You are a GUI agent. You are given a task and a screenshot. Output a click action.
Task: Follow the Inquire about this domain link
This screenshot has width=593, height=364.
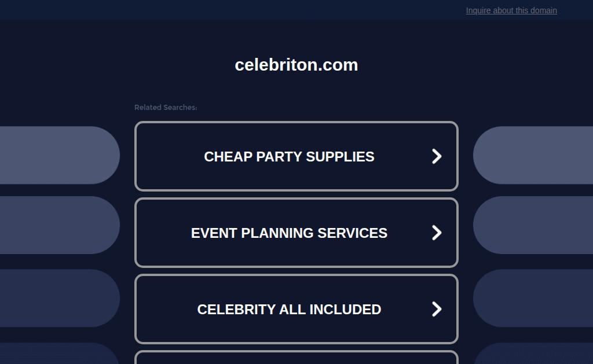point(511,10)
